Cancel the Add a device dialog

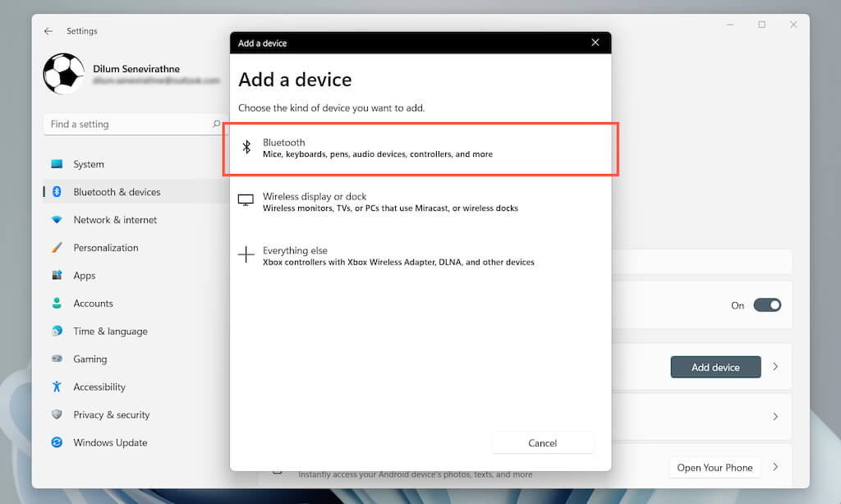pyautogui.click(x=543, y=443)
